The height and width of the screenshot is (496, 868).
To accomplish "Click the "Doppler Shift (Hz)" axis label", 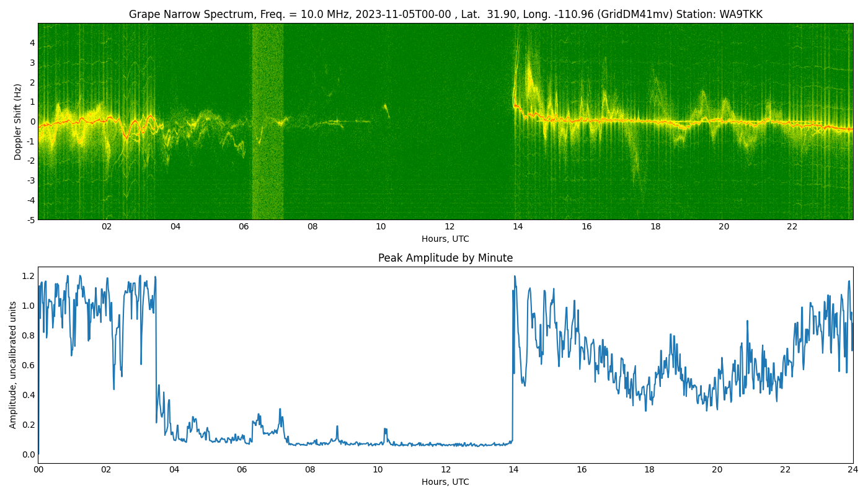I will [18, 122].
